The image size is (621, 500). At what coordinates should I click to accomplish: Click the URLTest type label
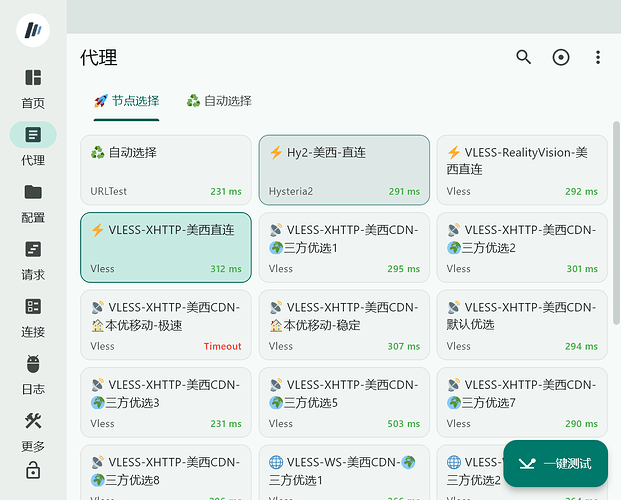(109, 191)
